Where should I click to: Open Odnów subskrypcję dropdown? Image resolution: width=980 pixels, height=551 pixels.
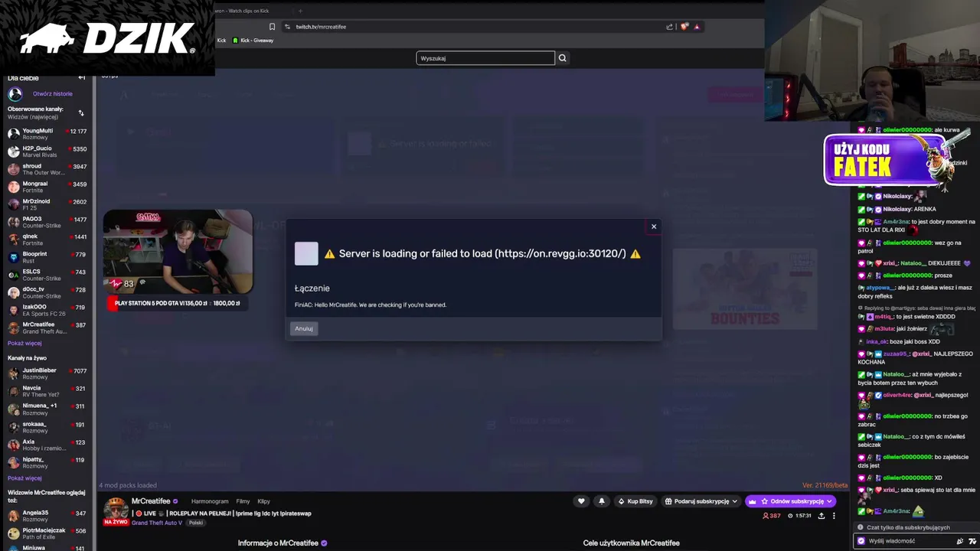click(x=790, y=501)
